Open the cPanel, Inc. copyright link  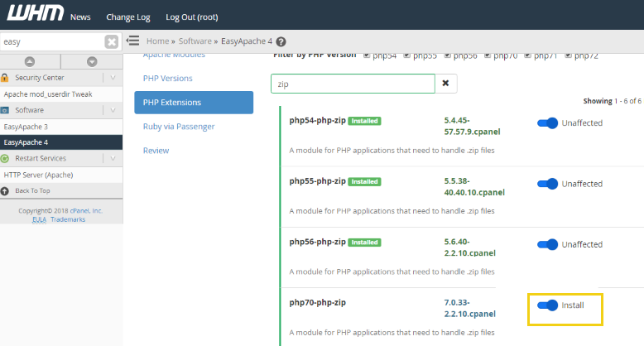click(86, 210)
